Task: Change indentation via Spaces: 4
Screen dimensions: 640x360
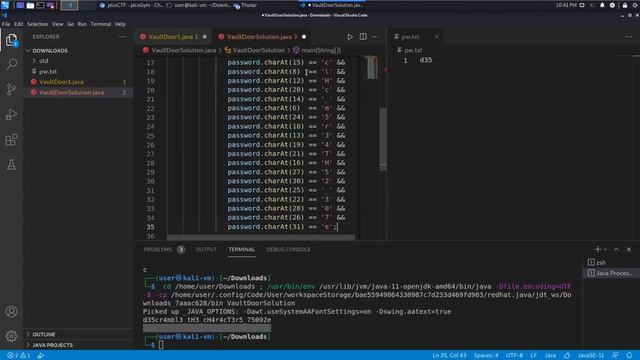Action: click(486, 356)
